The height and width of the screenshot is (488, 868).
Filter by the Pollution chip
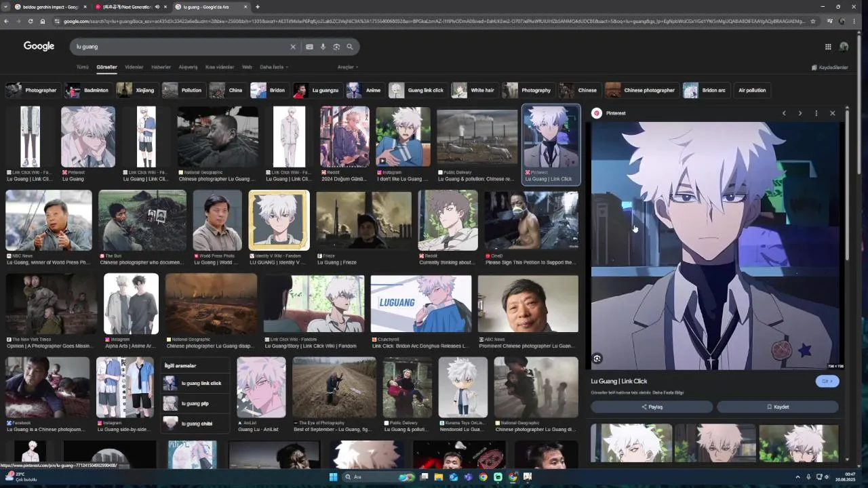[x=182, y=90]
